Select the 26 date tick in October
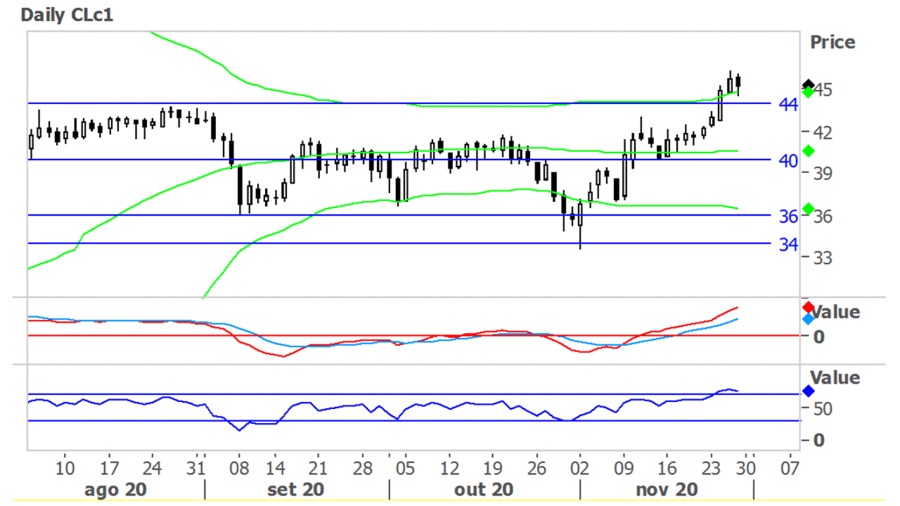900x506 pixels. [x=537, y=468]
